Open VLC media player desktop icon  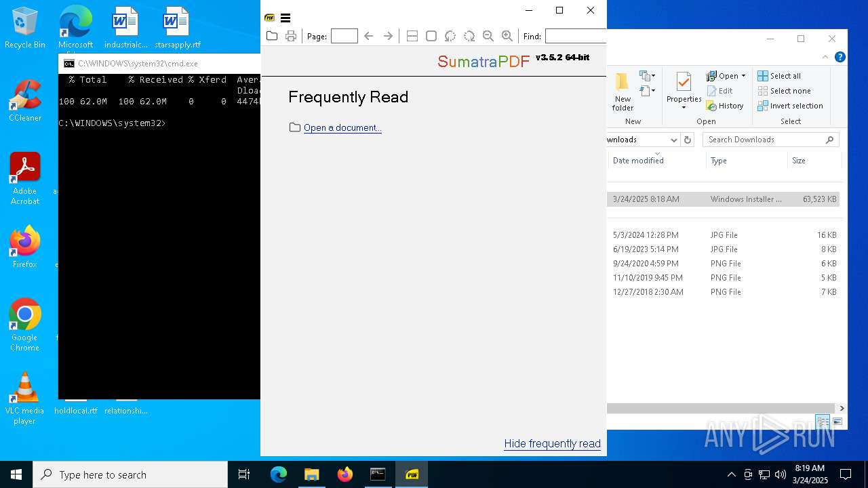[24, 399]
